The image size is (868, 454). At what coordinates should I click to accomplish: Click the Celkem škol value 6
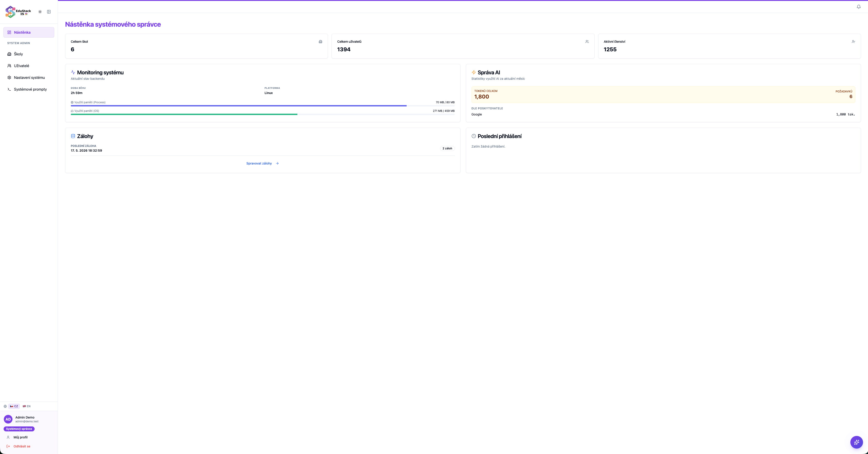pos(72,49)
